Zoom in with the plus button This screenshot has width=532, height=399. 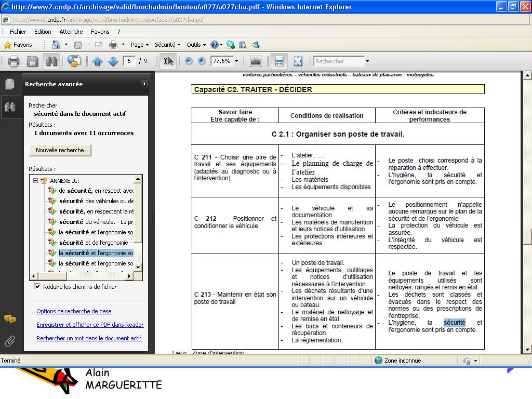point(202,61)
